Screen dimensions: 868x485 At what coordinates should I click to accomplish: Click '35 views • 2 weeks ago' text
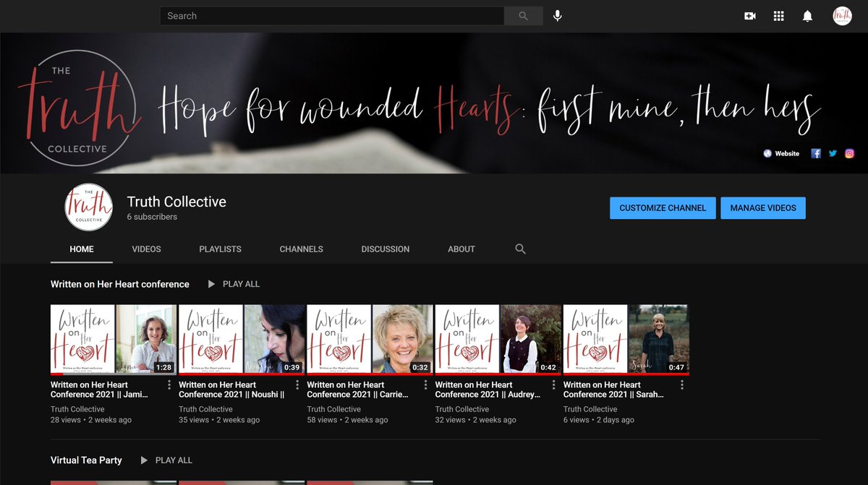point(219,420)
